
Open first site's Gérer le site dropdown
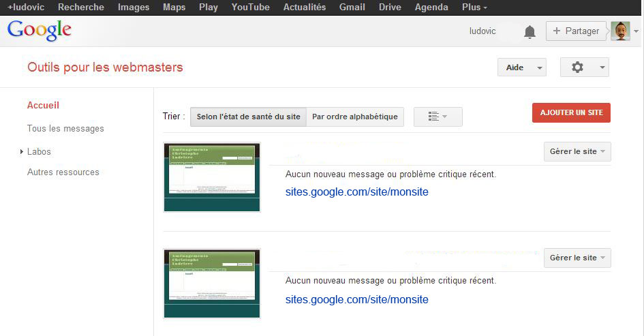coord(577,151)
